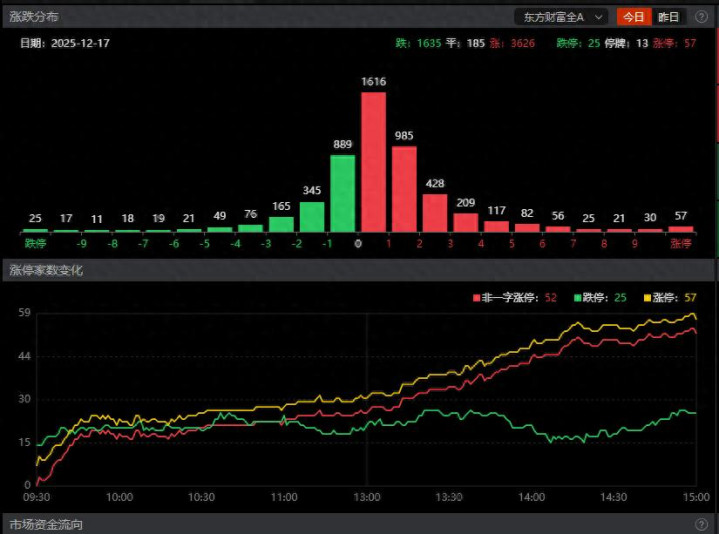Screen dimensions: 719x534
Task: Click the 09:30 time axis label
Action: click(x=37, y=497)
